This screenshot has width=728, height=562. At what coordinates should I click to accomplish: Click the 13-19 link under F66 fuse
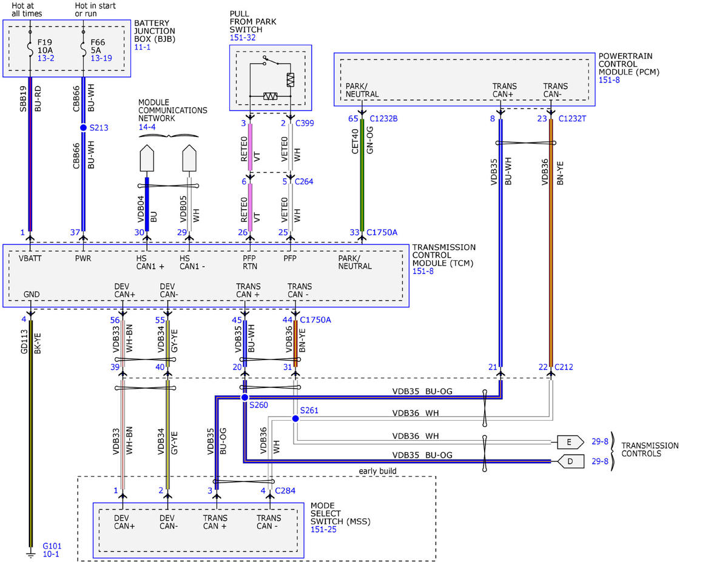(101, 58)
